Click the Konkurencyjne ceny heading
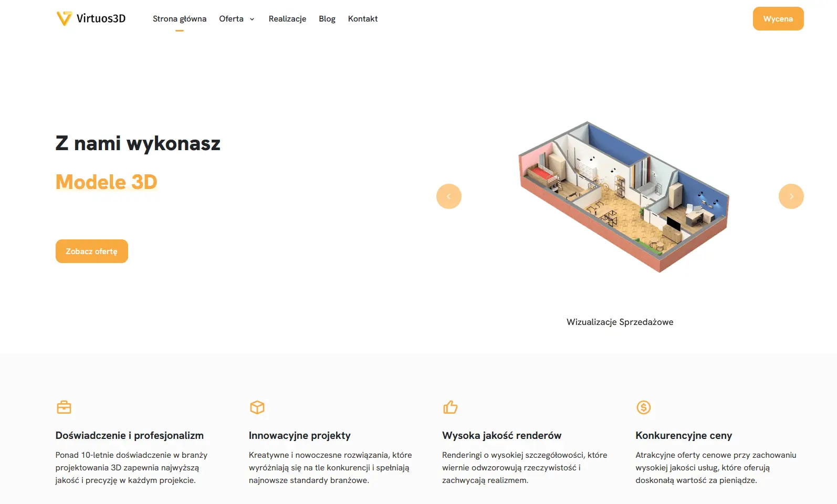 point(683,435)
